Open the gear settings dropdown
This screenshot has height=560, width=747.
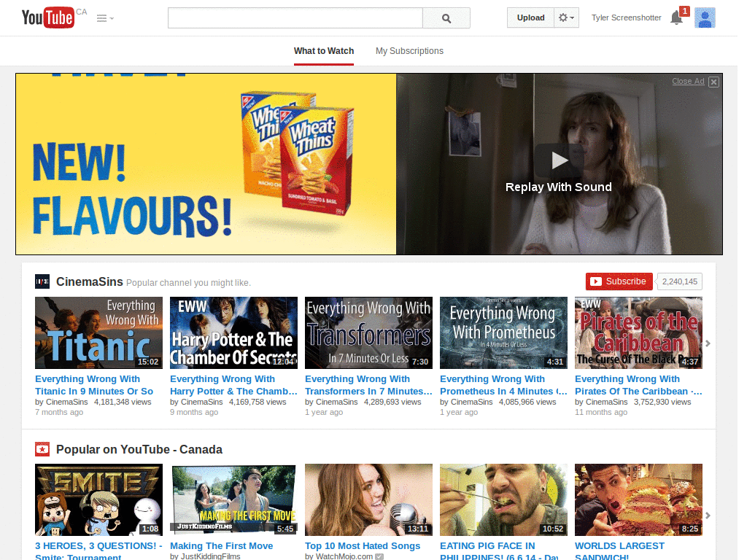(x=566, y=17)
